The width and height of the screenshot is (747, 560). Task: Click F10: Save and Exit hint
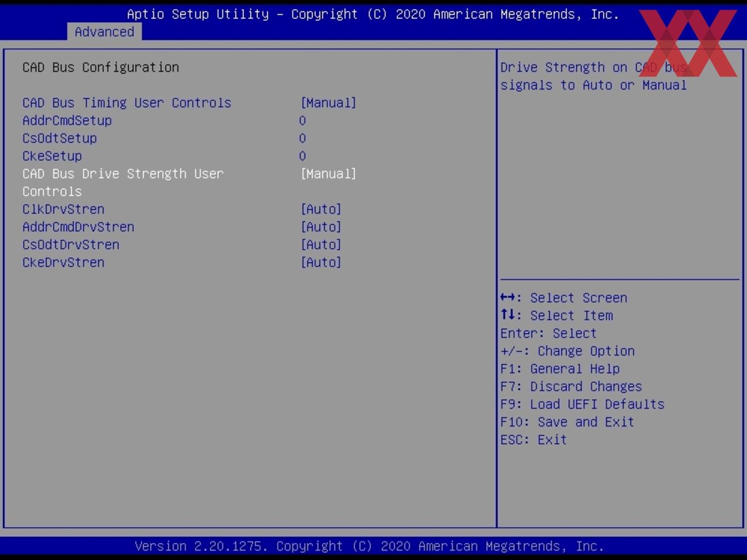click(567, 422)
